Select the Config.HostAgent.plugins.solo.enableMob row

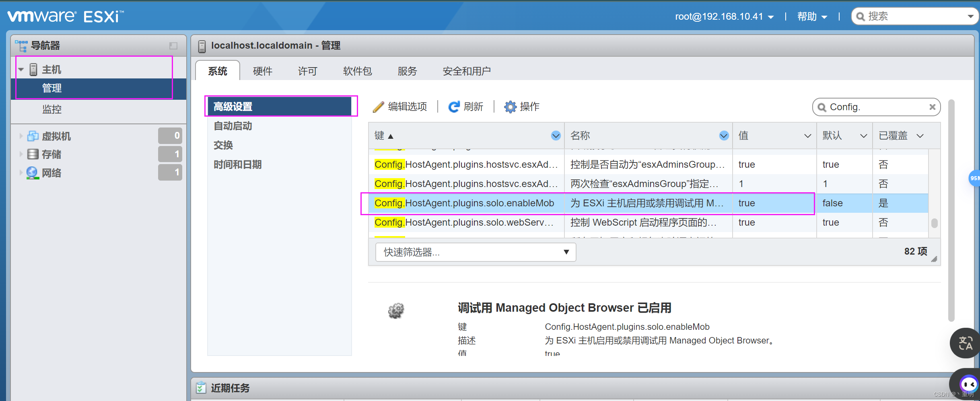coord(649,203)
